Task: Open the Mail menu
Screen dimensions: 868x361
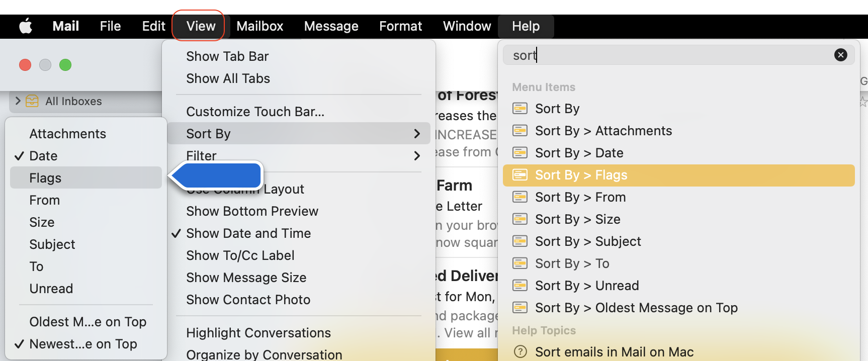Action: (x=66, y=26)
